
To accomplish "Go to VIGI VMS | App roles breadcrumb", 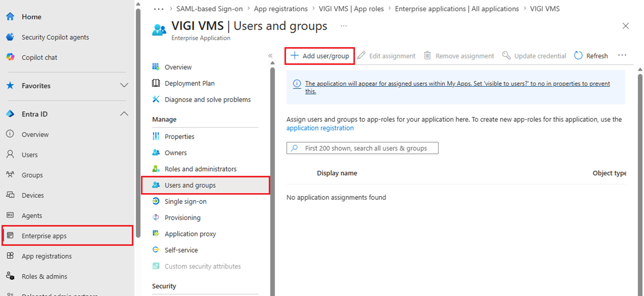I will point(351,9).
